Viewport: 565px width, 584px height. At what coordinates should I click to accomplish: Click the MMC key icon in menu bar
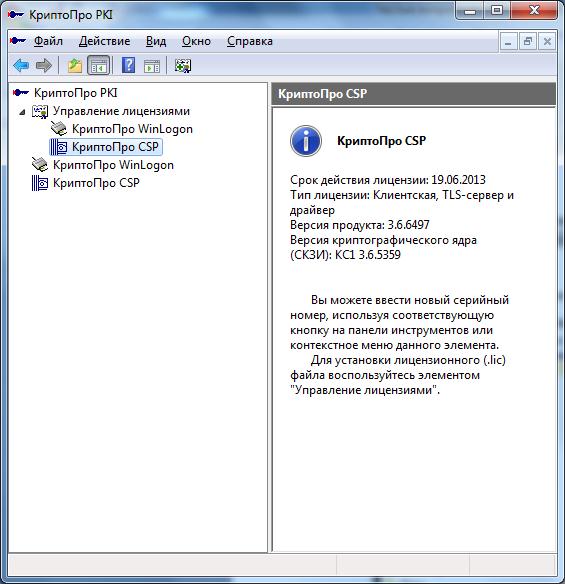pyautogui.click(x=18, y=41)
